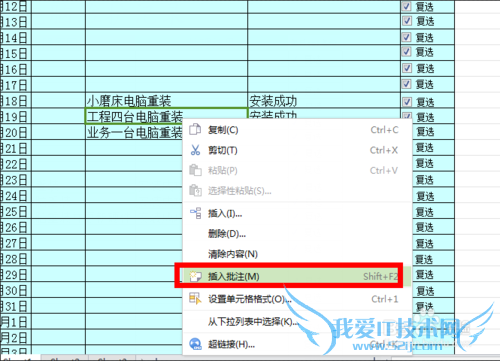Click the 12日 date cell
500x361 pixels.
coord(16,7)
